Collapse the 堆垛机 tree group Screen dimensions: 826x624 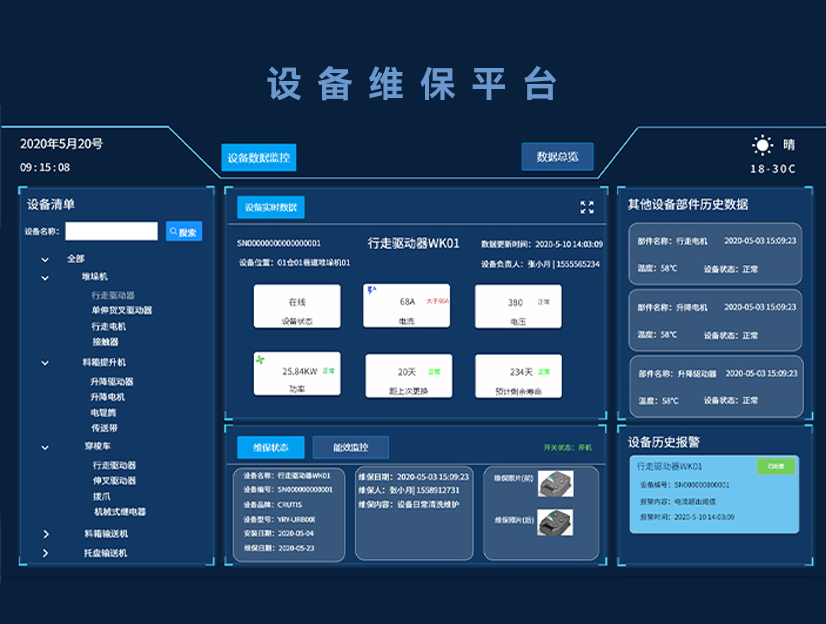(45, 277)
